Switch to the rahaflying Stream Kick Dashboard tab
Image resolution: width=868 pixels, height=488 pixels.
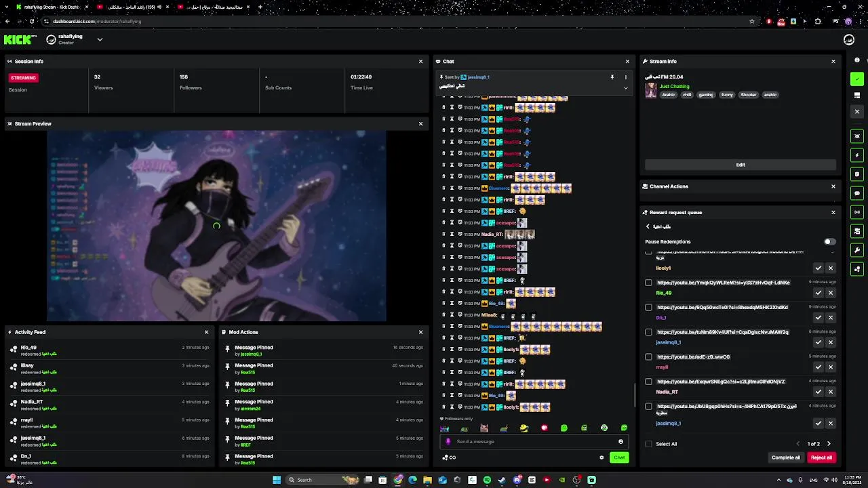(x=52, y=7)
